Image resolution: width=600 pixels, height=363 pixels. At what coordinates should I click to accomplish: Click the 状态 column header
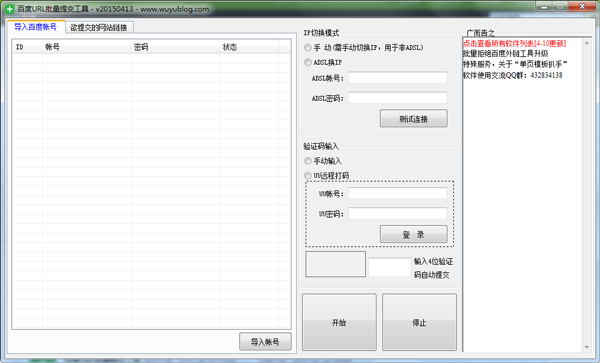click(x=249, y=47)
